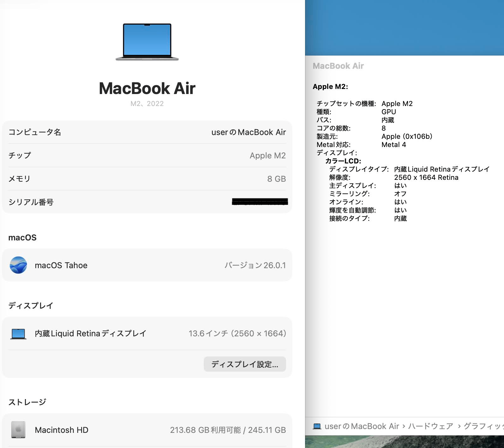Click the MacBook Air laptop illustration
504x448 pixels.
147,42
